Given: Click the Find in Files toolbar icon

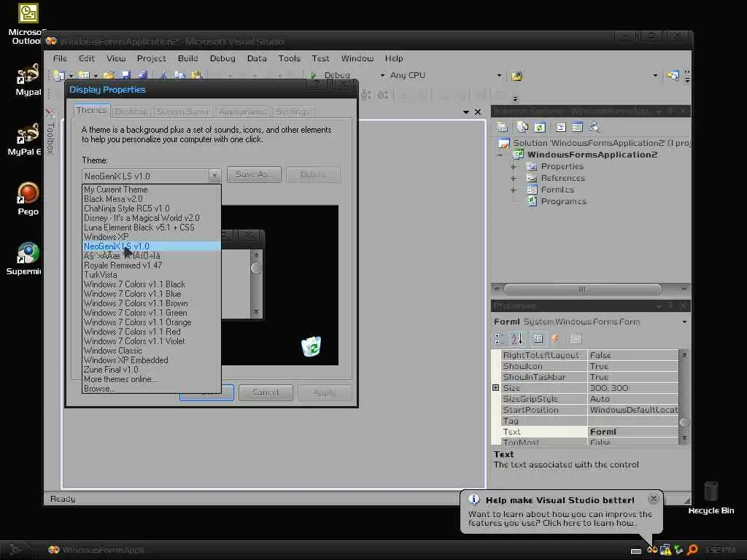Looking at the screenshot, I should (x=517, y=76).
